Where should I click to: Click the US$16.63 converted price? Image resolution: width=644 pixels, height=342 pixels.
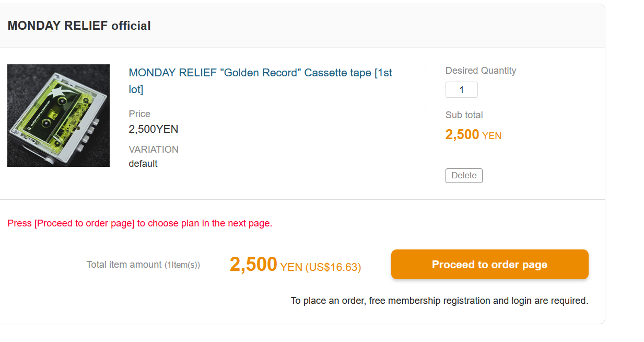[333, 267]
